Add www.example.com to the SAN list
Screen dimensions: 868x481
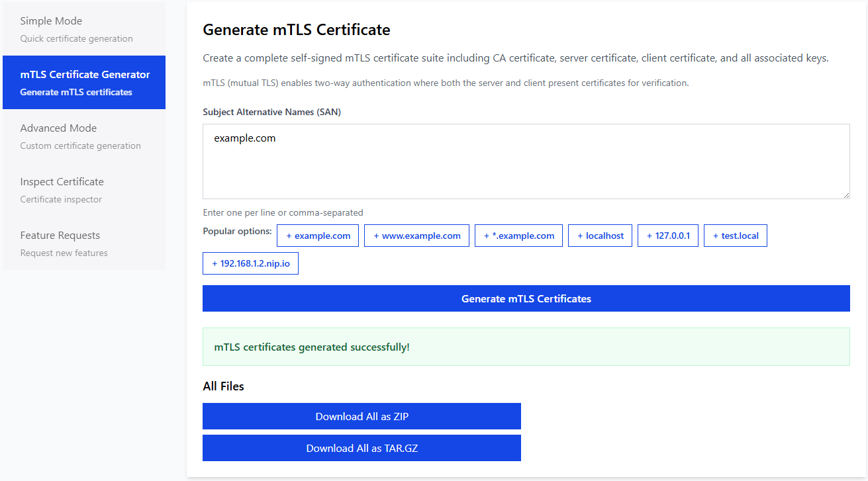click(x=416, y=235)
